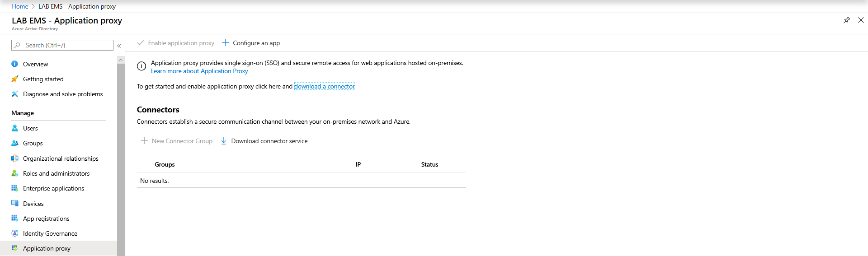Collapse the sidebar with the double chevron

point(119,46)
